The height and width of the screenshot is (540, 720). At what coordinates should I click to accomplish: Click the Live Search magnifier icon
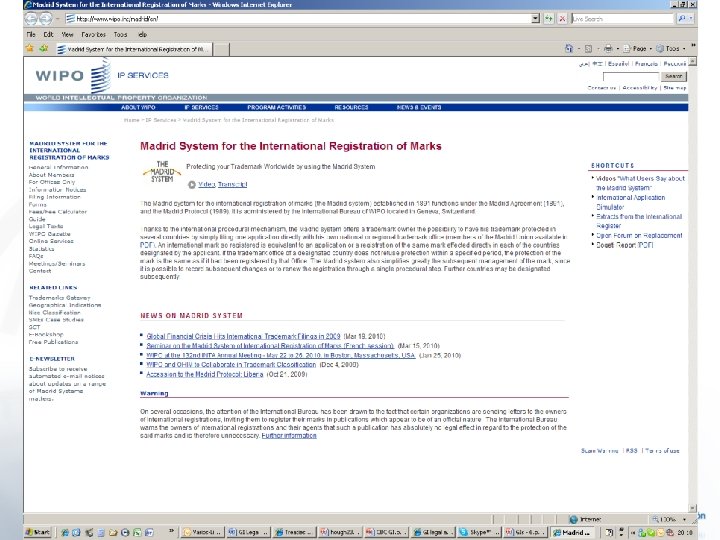click(x=681, y=19)
